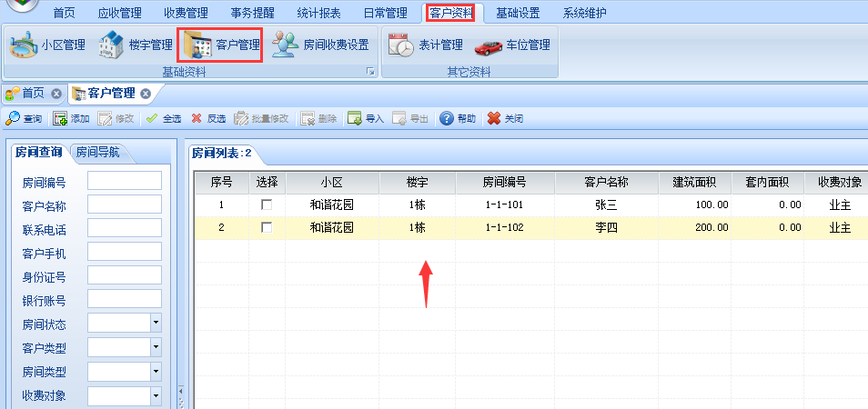Screen dimensions: 868x409
Task: Open 房间收费设置 room fee settings
Action: click(320, 45)
